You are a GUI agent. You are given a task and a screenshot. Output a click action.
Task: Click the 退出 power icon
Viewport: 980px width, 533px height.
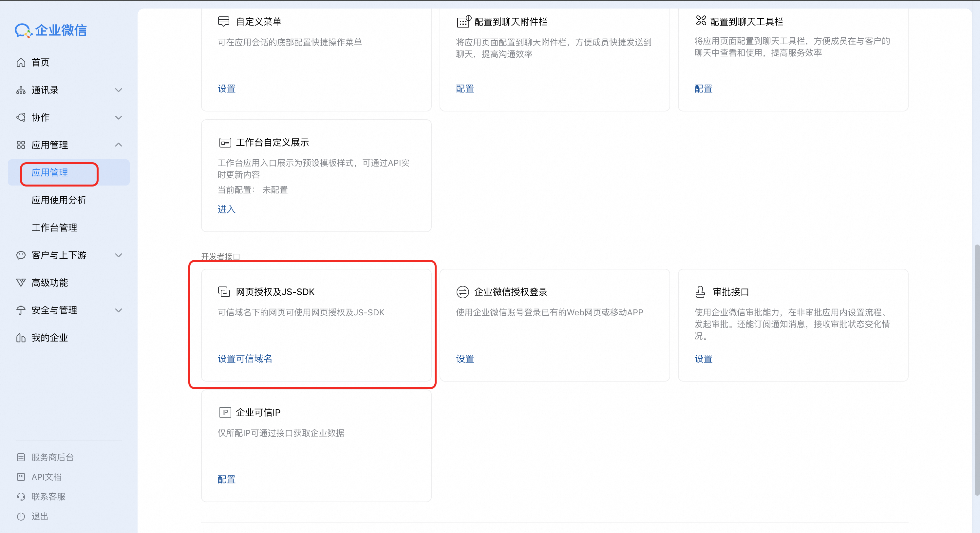[x=21, y=516]
